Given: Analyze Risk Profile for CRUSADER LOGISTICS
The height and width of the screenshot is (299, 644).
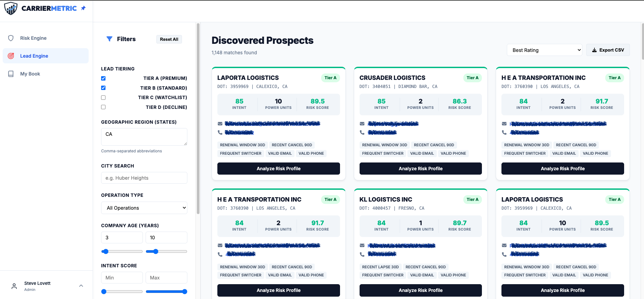Looking at the screenshot, I should click(x=421, y=169).
